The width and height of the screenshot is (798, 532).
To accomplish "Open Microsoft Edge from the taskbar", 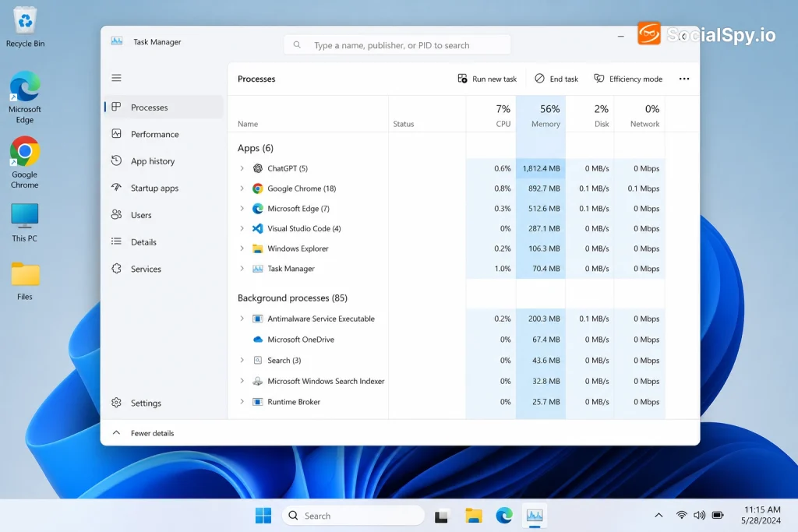I will pyautogui.click(x=504, y=516).
